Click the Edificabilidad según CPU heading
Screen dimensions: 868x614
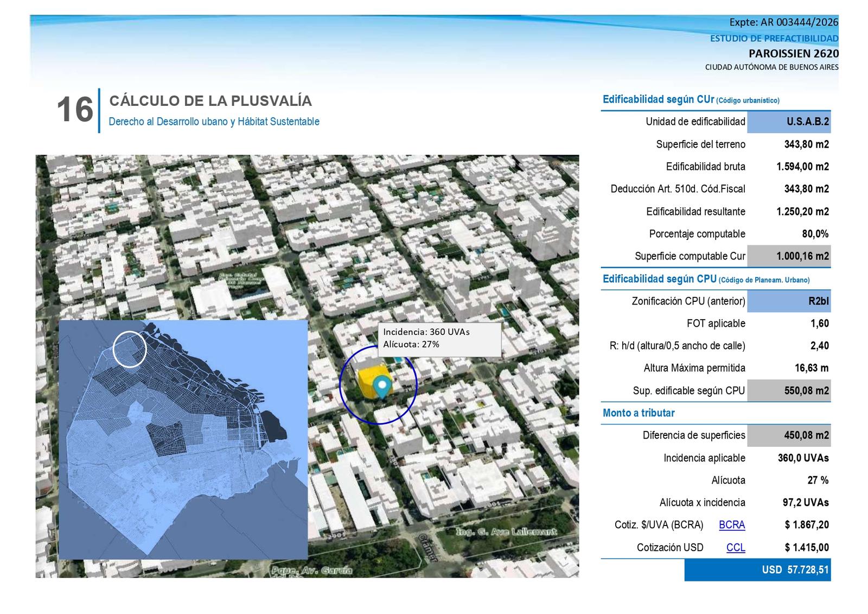coord(706,280)
